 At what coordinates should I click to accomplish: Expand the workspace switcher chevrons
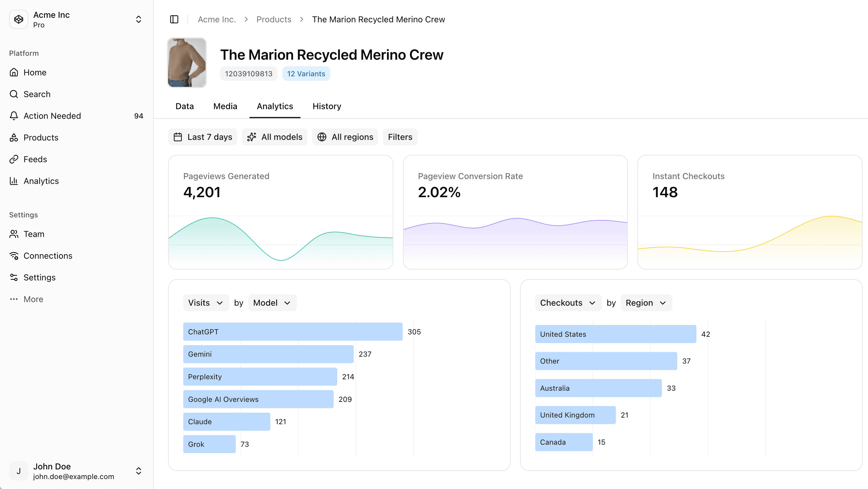click(139, 19)
